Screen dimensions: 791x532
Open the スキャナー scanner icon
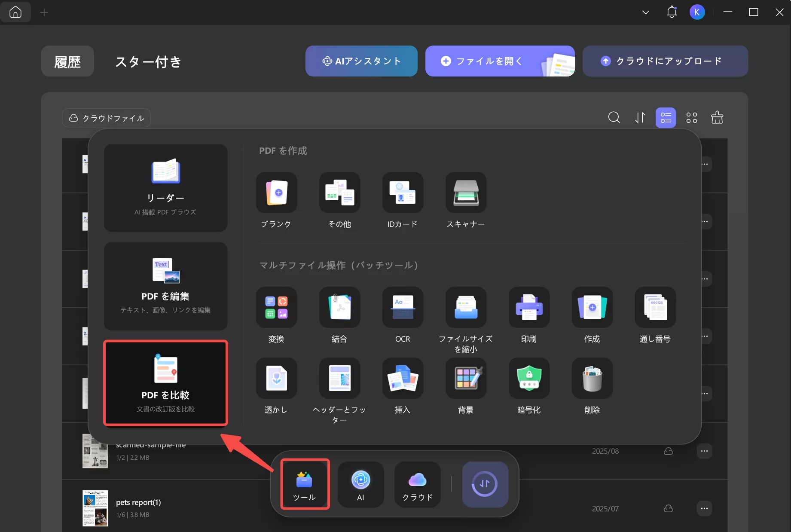466,193
